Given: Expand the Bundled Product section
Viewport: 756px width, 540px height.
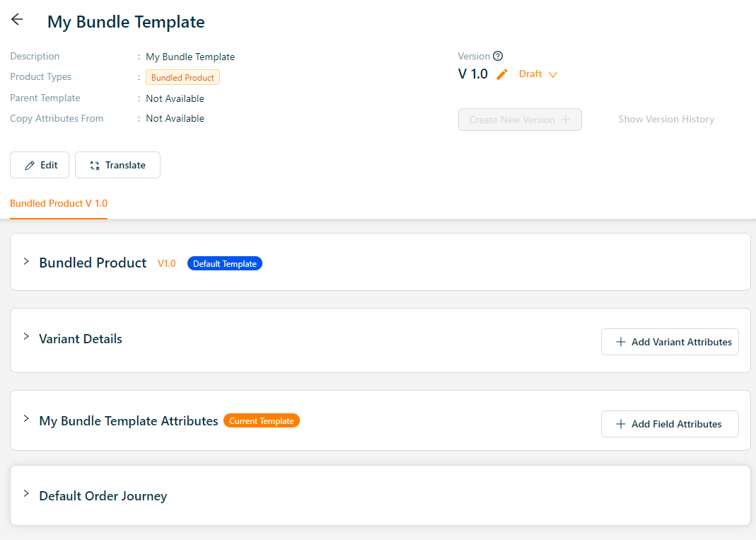Looking at the screenshot, I should click(26, 262).
